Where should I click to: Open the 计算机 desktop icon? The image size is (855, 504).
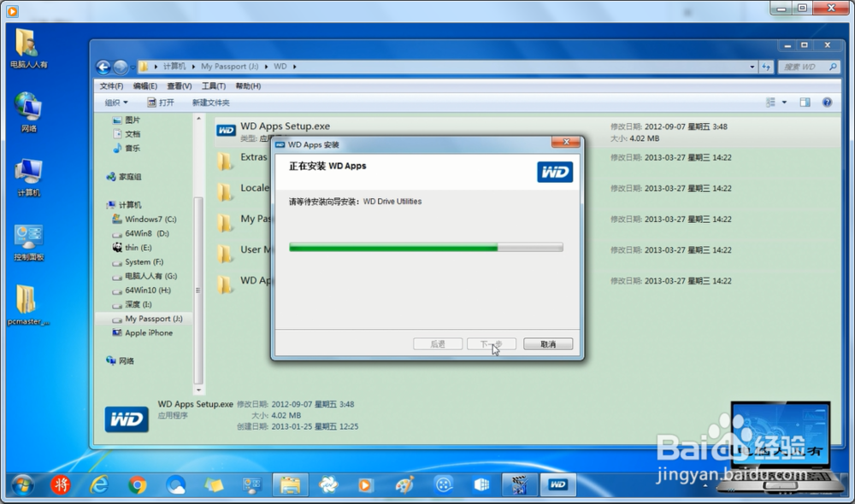coord(28,177)
